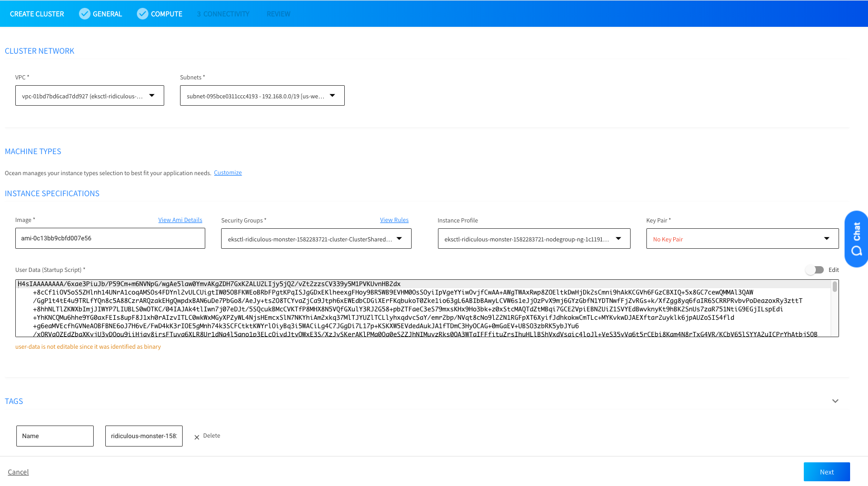Click the user data scrollbar thumb
Screen dimensions: 868x486
tap(834, 287)
